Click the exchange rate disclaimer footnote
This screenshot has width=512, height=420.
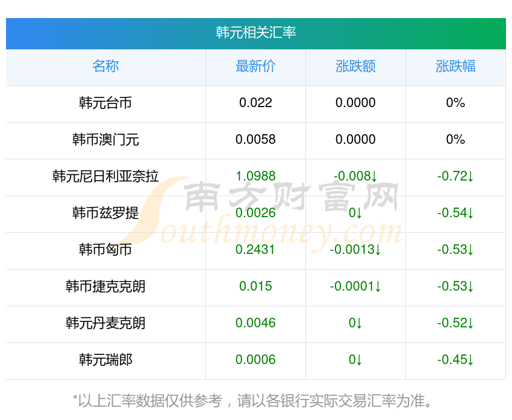[x=252, y=401]
